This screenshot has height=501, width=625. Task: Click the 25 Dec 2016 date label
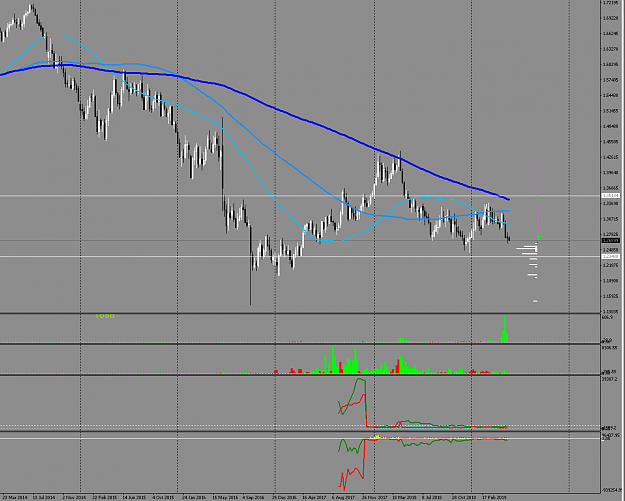[x=283, y=498]
